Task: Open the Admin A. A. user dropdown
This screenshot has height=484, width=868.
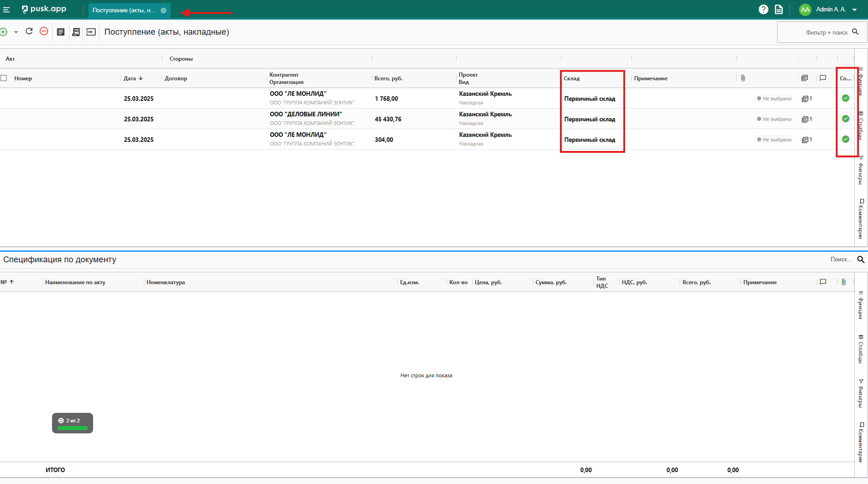Action: coord(854,10)
